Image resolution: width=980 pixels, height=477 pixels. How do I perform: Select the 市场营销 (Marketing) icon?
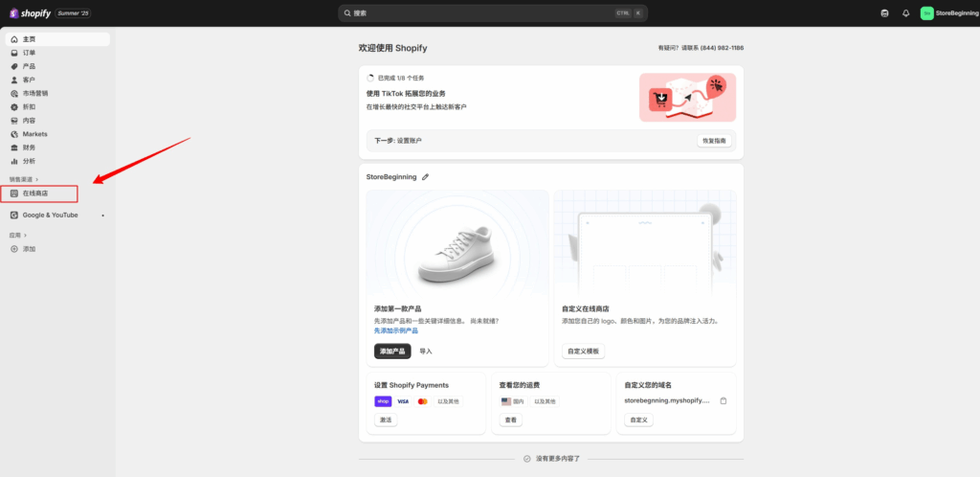pyautogui.click(x=14, y=94)
